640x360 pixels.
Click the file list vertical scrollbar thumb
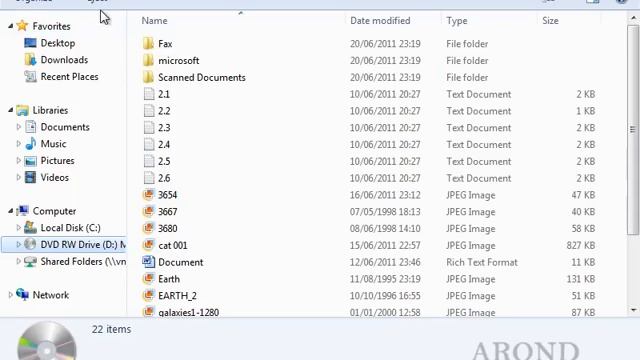[x=633, y=130]
